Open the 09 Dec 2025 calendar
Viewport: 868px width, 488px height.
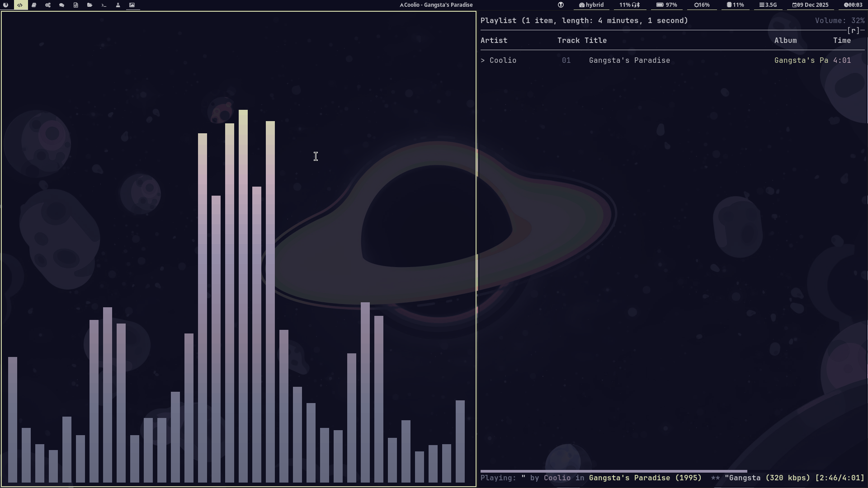pos(810,5)
